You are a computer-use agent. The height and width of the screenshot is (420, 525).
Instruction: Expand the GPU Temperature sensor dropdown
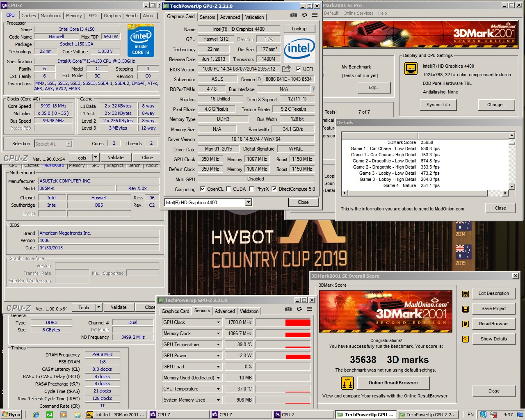point(219,345)
